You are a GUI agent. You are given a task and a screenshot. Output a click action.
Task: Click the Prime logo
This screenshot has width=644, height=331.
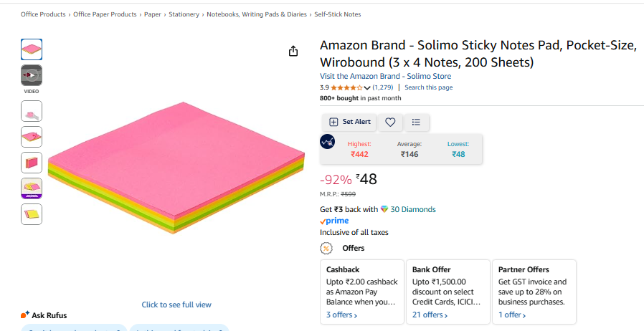click(334, 221)
